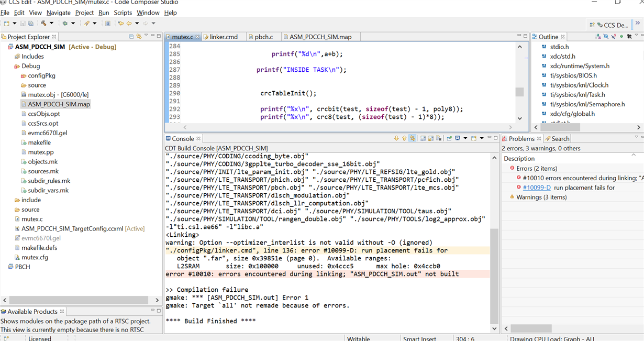Click the New file toolbar icon
Viewport: 644px width, 341px height.
[6, 23]
